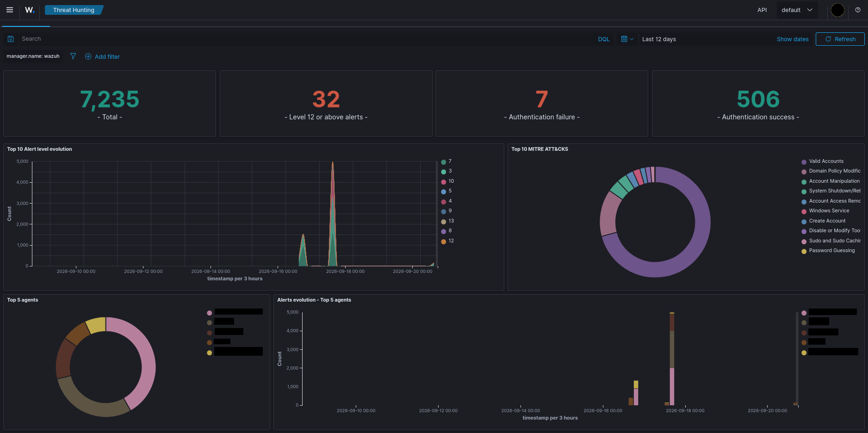Focus the Search query input

(305, 39)
